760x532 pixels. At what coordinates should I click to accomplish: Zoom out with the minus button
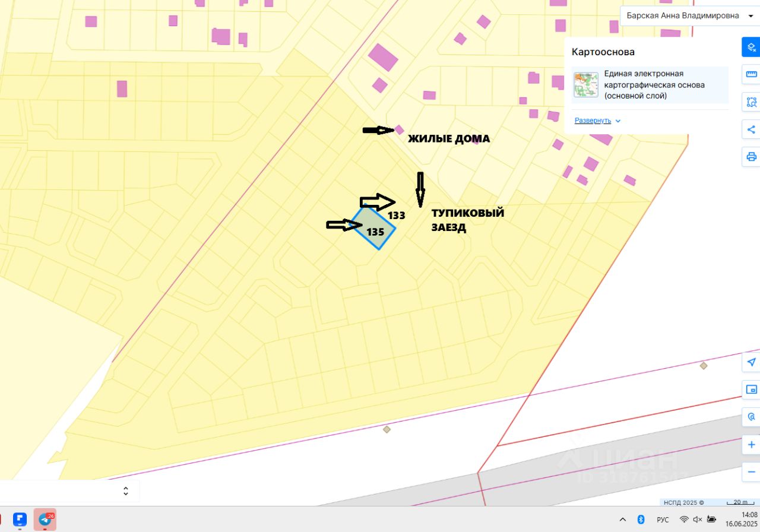751,472
